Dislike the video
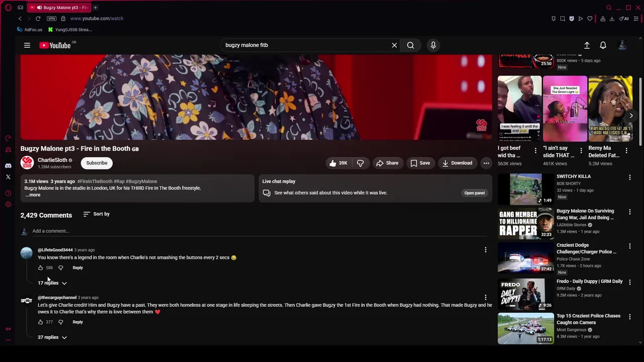The image size is (644, 362). pos(360,163)
